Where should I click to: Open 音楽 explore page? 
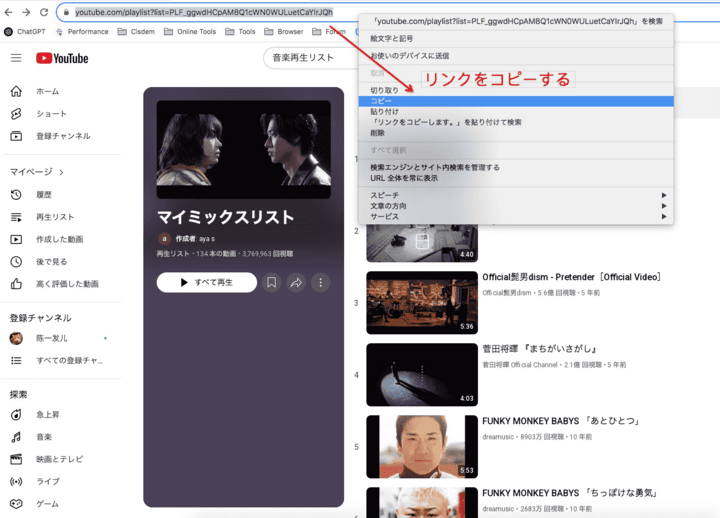coord(31,437)
